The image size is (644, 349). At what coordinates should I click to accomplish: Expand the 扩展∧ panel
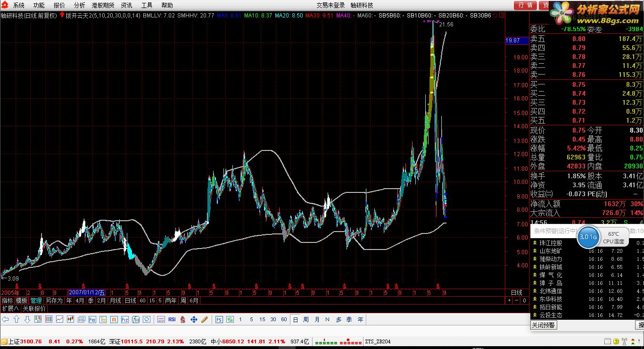[10, 308]
